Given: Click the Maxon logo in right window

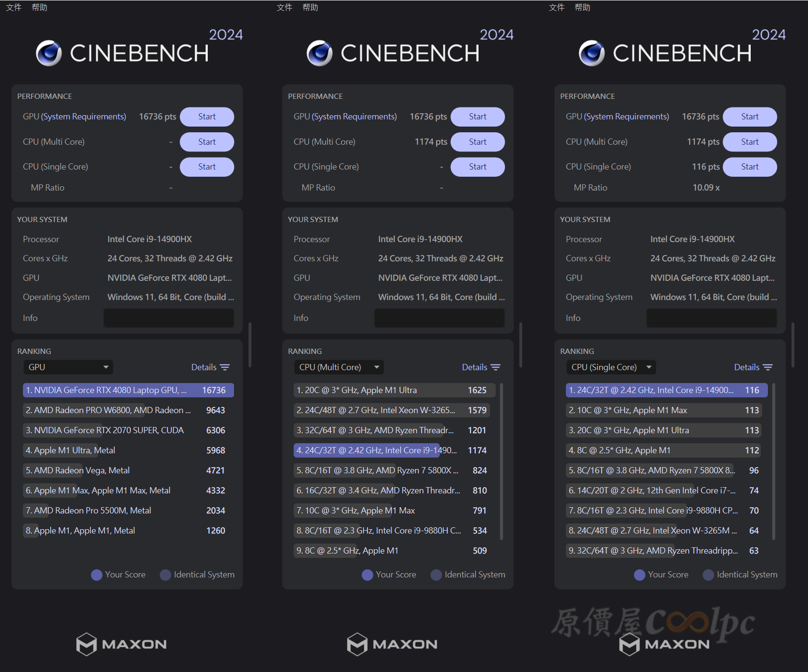Looking at the screenshot, I should (664, 644).
